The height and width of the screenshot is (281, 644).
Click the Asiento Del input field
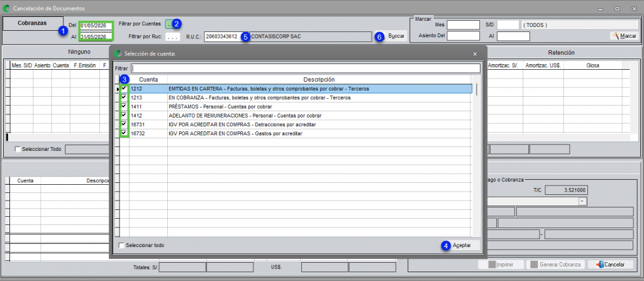(464, 36)
